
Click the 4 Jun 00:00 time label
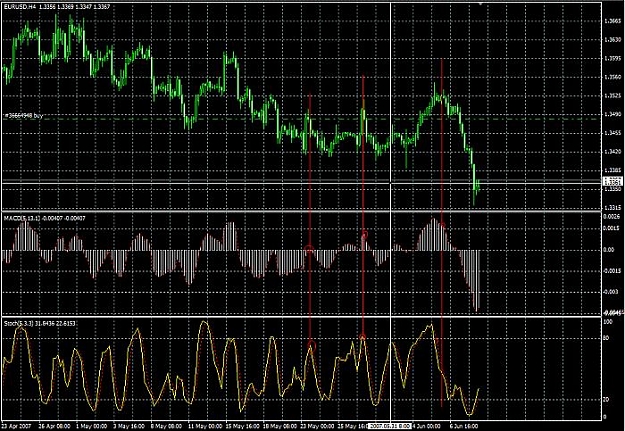(428, 426)
